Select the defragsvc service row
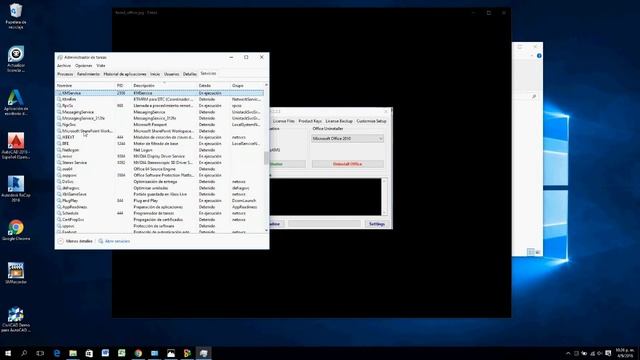This screenshot has height=360, width=640. tap(160, 188)
